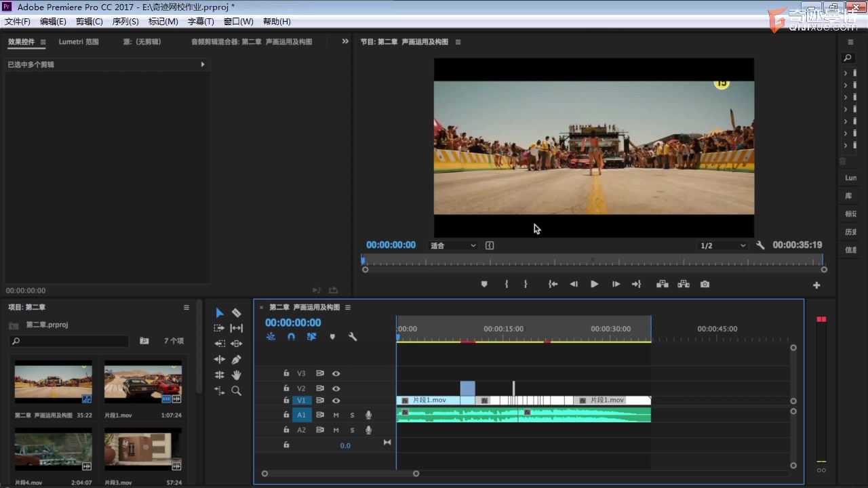The height and width of the screenshot is (488, 868).
Task: Click the plus button editor in program monitor
Action: 816,285
